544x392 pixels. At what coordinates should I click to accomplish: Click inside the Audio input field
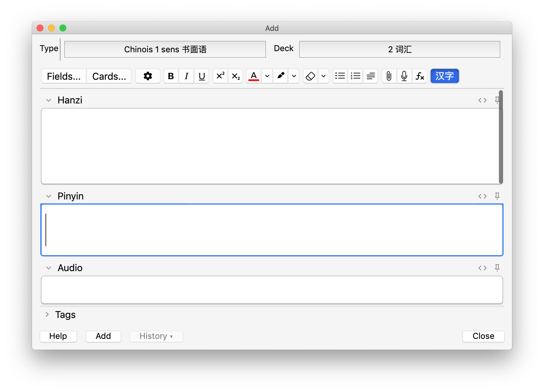(271, 290)
